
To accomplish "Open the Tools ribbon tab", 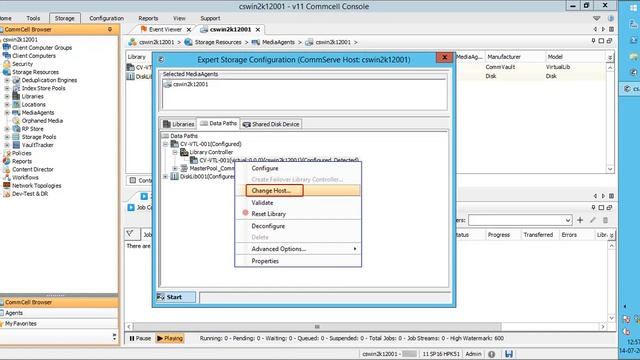I will click(33, 18).
